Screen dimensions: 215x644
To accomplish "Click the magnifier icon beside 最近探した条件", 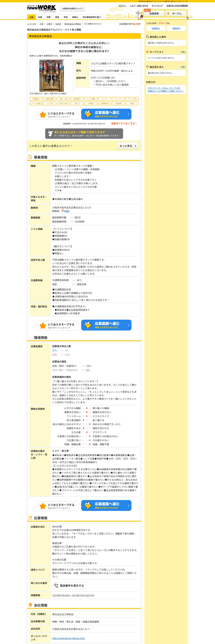I will [147, 37].
